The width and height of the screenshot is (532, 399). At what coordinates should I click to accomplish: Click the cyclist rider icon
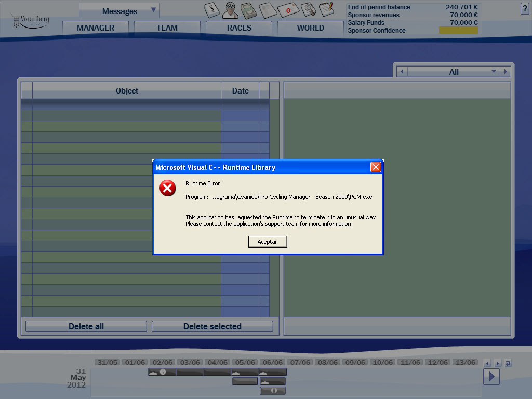point(231,9)
